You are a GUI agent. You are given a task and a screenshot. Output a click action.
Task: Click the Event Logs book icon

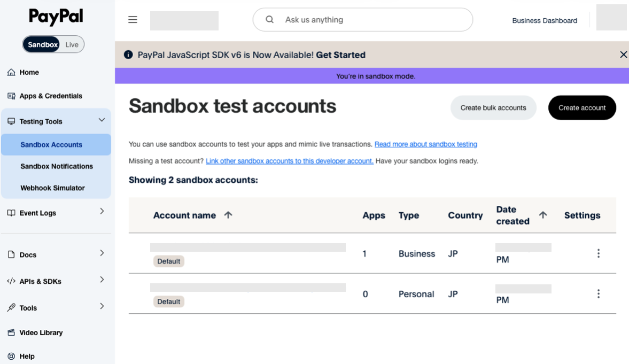(x=11, y=213)
